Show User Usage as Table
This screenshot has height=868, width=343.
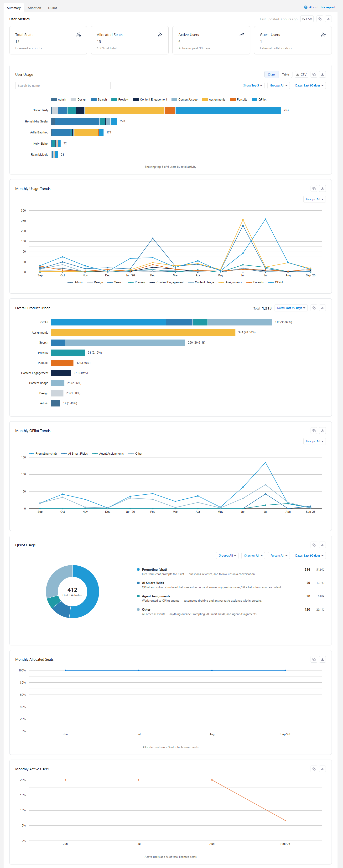tap(285, 75)
